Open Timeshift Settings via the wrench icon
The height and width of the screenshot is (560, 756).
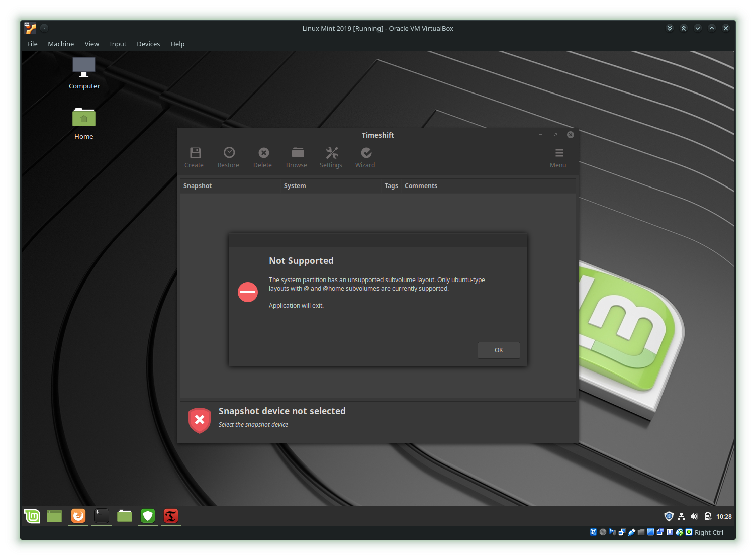(x=331, y=157)
